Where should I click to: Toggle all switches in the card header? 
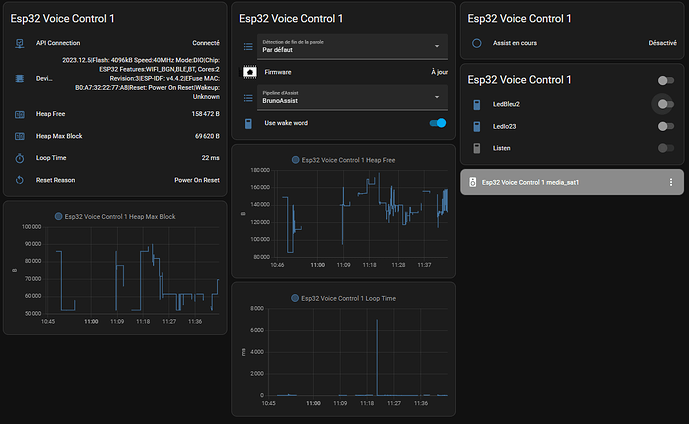click(664, 80)
